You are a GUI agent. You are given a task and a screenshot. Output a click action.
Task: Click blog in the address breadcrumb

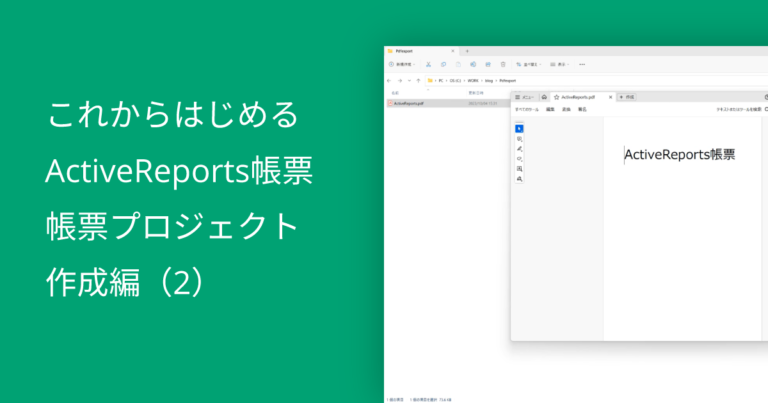pos(489,81)
